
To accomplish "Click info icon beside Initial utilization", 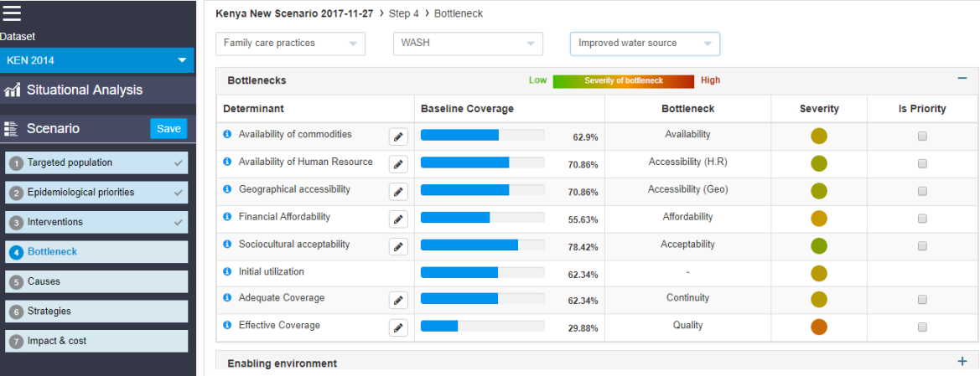I will pyautogui.click(x=226, y=272).
